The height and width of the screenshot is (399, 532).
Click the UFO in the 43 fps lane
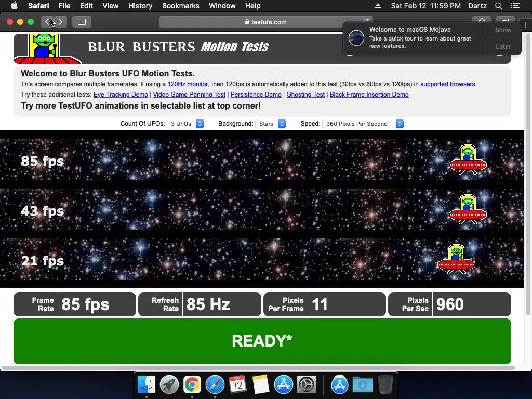(x=468, y=209)
